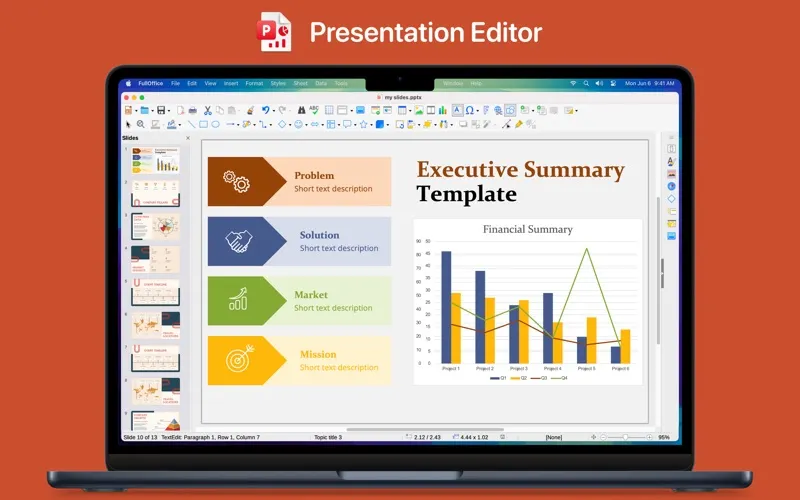
Task: Click the zoom out minus button
Action: coord(603,437)
